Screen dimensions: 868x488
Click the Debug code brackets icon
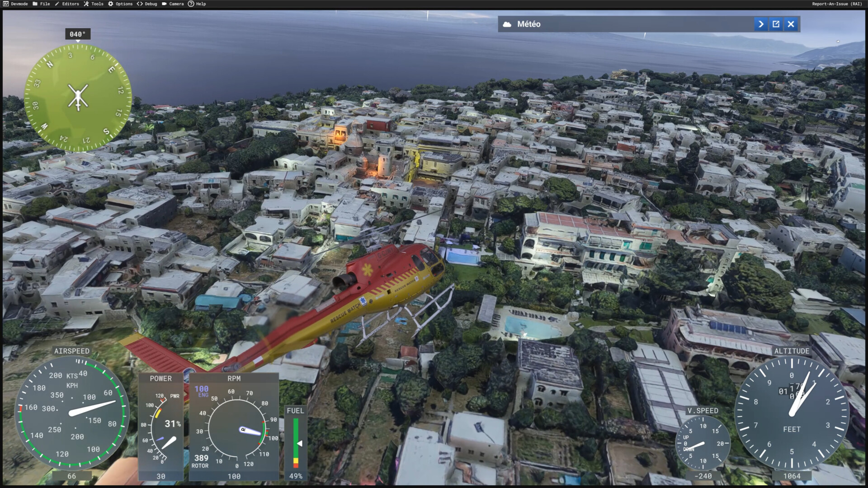(140, 4)
